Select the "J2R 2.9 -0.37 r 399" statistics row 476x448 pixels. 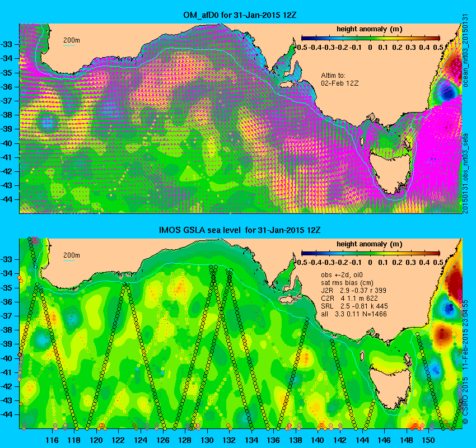point(354,291)
